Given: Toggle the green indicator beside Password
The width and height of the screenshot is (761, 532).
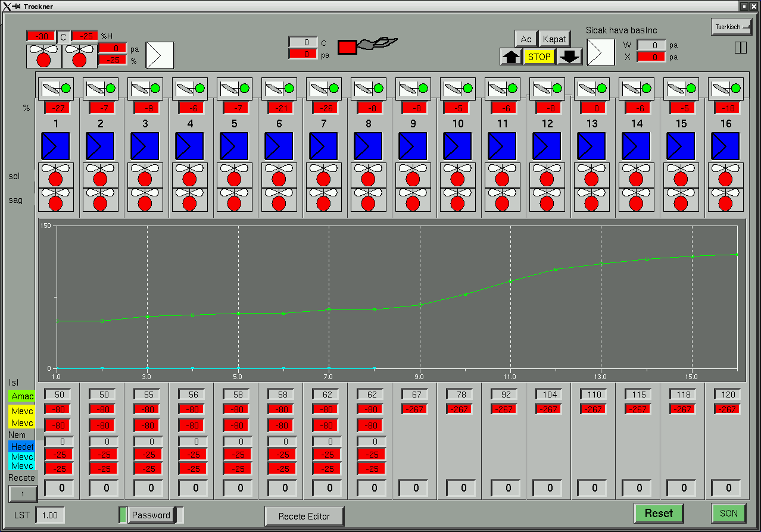Looking at the screenshot, I should point(123,515).
